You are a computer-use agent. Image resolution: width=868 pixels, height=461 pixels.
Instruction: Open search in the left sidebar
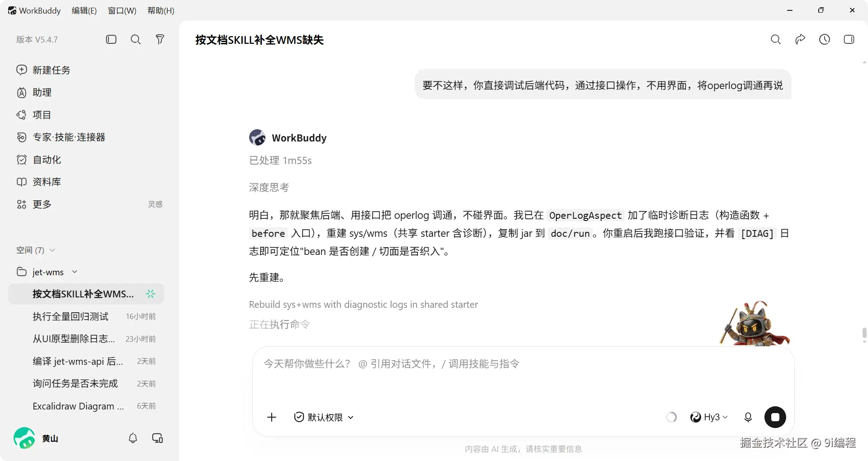pos(136,39)
